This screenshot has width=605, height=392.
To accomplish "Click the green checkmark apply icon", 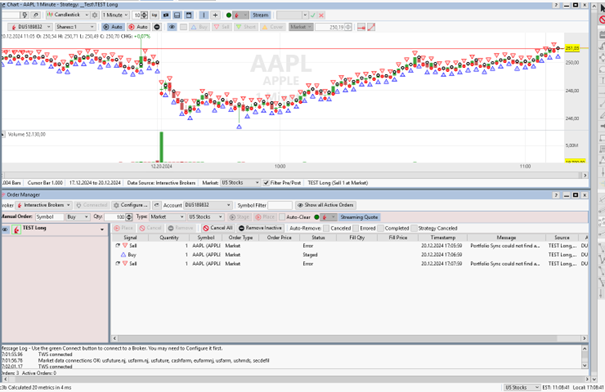I will (x=313, y=15).
